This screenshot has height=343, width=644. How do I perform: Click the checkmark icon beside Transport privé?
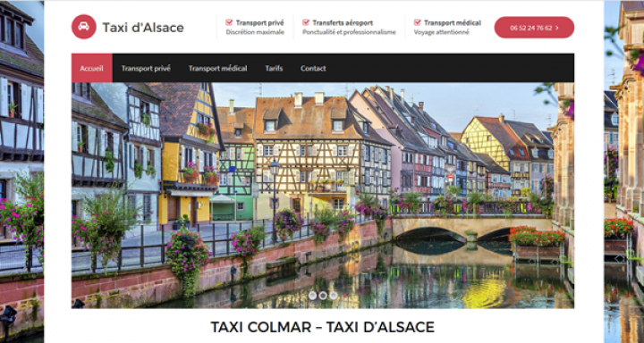click(229, 22)
